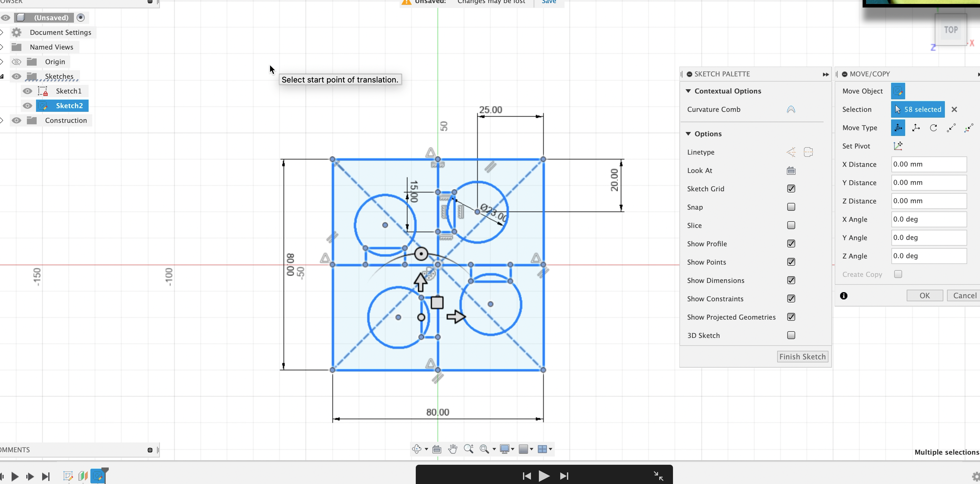The height and width of the screenshot is (484, 980).
Task: Click the Curvature Comb icon
Action: [x=791, y=110]
